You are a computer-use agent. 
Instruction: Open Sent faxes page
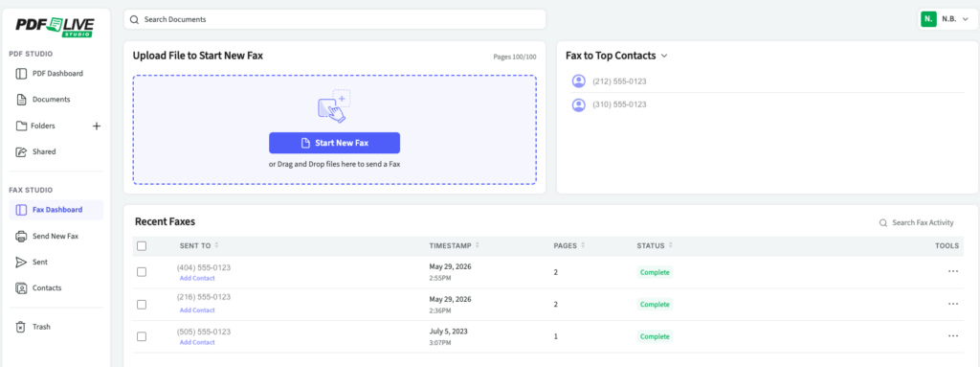pyautogui.click(x=56, y=262)
